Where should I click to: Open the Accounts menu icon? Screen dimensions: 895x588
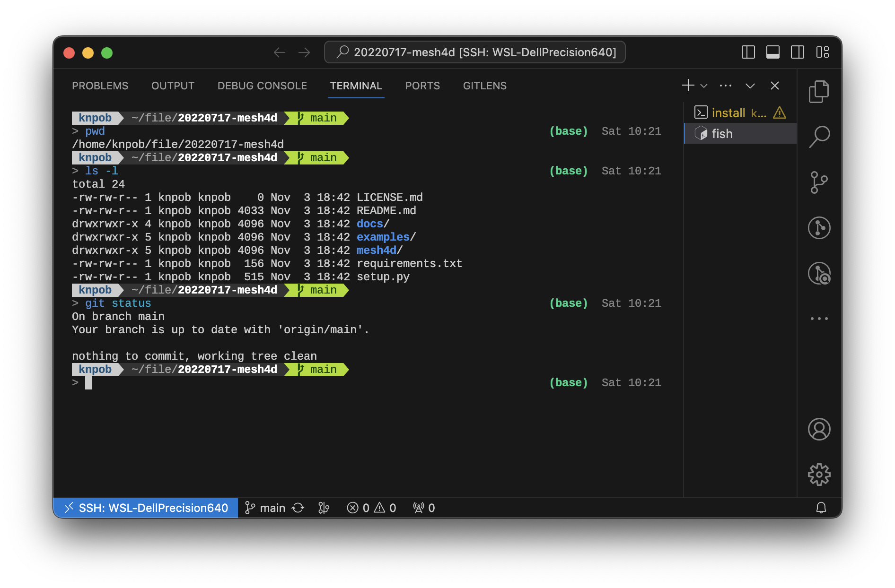point(819,429)
